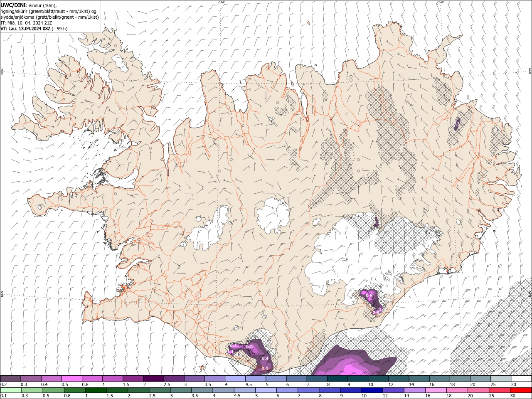Click the 'slydda/snjókoma' legend description line
The height and width of the screenshot is (399, 532).
click(x=50, y=17)
